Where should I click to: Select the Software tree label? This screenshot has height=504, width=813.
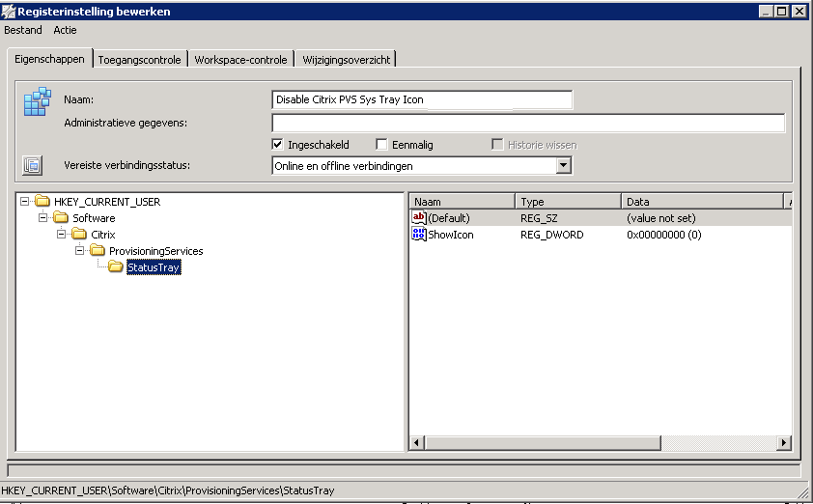coord(94,218)
